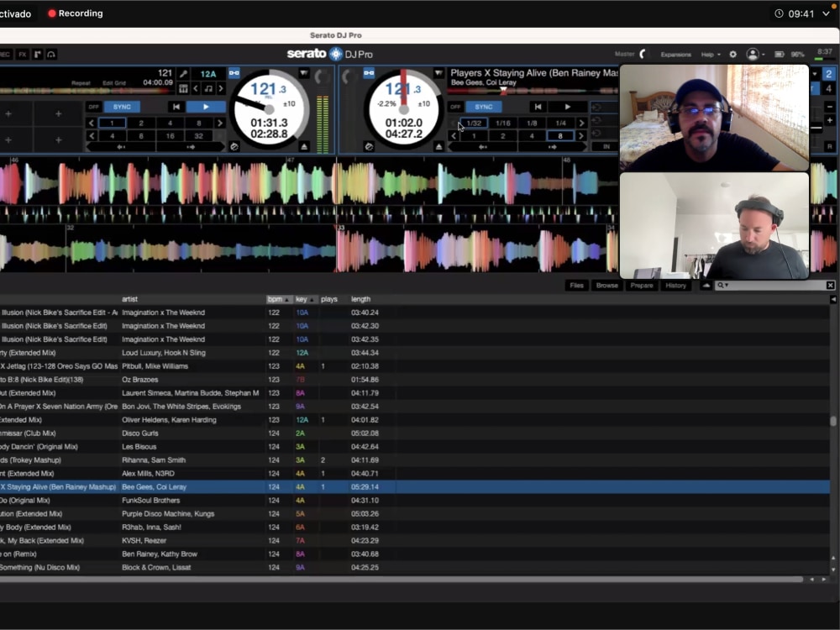Toggle SYNC on the left deck

pyautogui.click(x=122, y=107)
